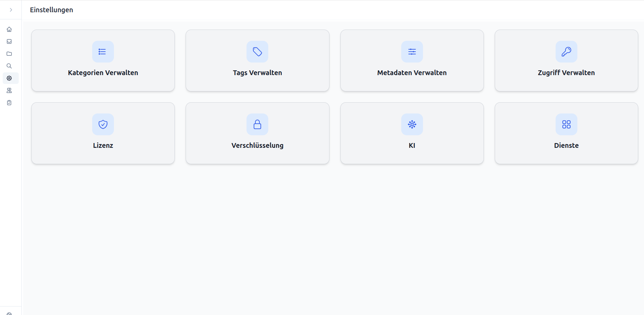Click the search magnifier sidebar icon

click(x=9, y=66)
